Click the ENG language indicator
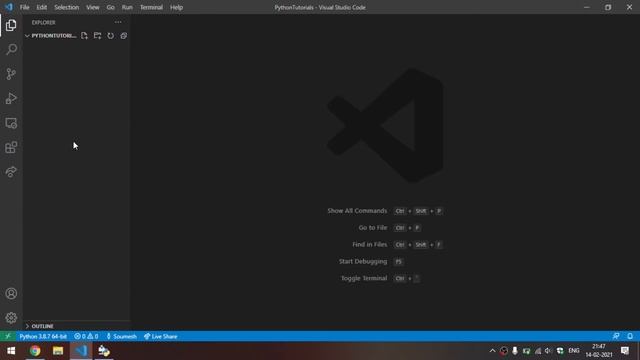The width and height of the screenshot is (640, 360). [x=573, y=351]
